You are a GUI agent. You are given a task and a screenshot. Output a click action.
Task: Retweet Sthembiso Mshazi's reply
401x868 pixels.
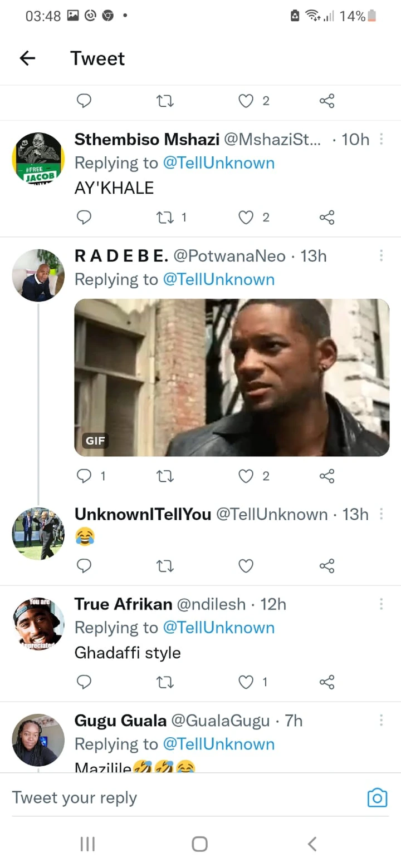[x=164, y=217]
